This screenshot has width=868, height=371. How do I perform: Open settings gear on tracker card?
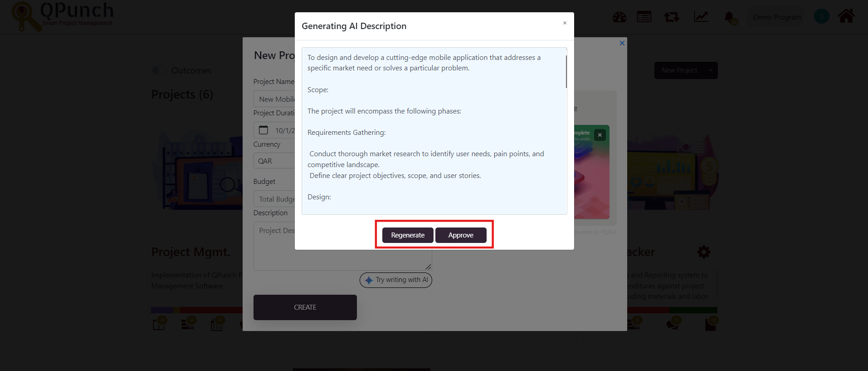[x=704, y=252]
